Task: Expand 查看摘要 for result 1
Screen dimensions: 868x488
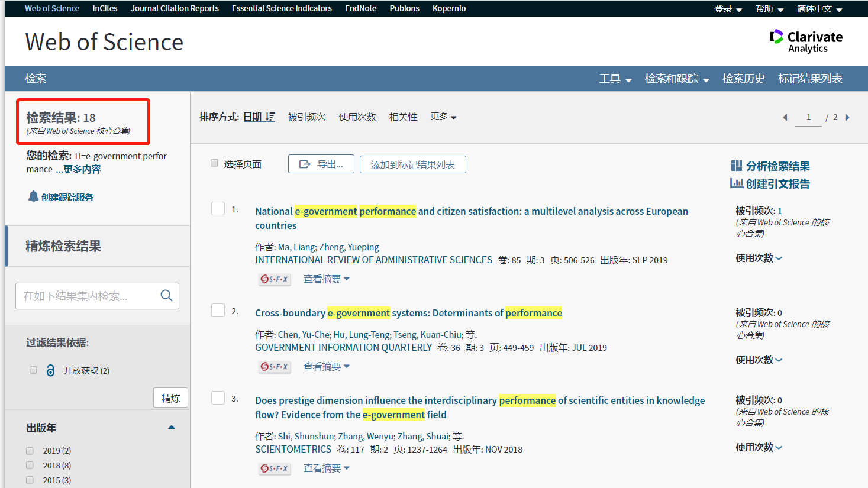Action: (327, 279)
